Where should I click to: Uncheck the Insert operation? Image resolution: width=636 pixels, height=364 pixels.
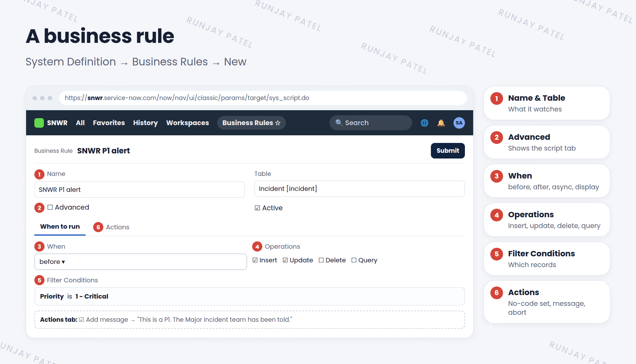255,260
